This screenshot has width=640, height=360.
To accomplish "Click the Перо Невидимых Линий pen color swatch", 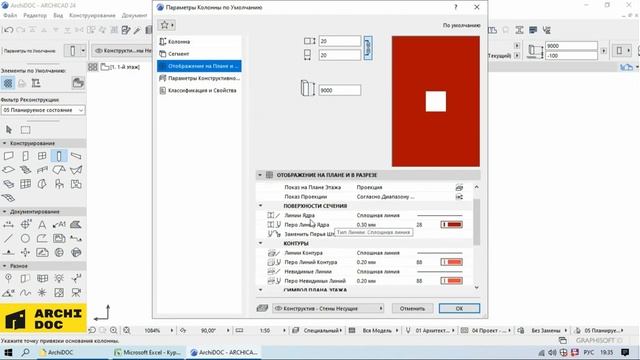I will coord(451,281).
